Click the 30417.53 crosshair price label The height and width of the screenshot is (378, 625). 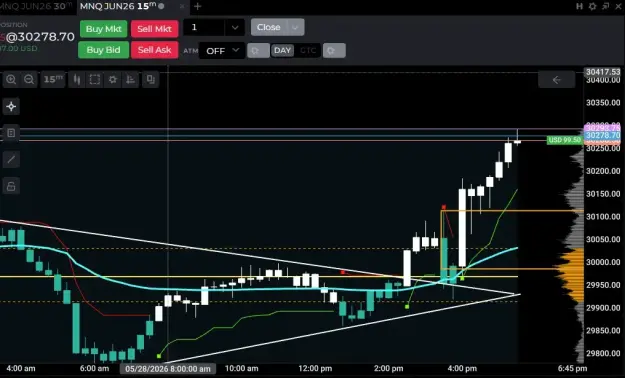click(x=603, y=72)
